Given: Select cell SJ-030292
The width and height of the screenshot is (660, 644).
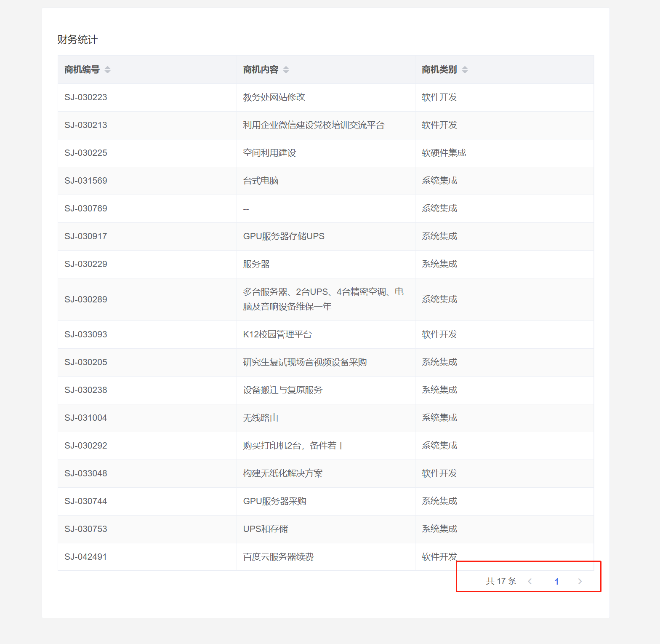Looking at the screenshot, I should pyautogui.click(x=147, y=446).
